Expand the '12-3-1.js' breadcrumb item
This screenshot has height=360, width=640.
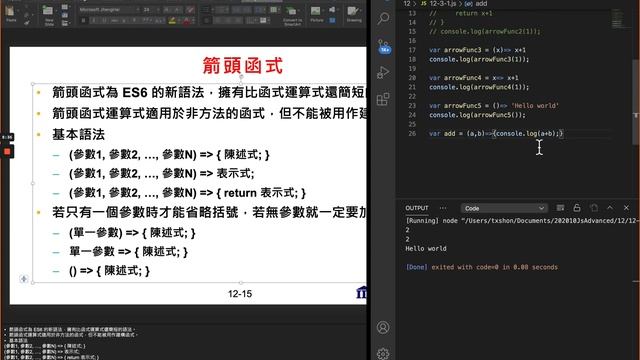point(443,3)
